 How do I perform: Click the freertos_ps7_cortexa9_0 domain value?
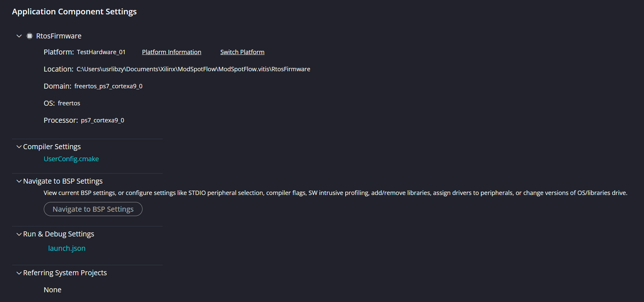pos(108,86)
